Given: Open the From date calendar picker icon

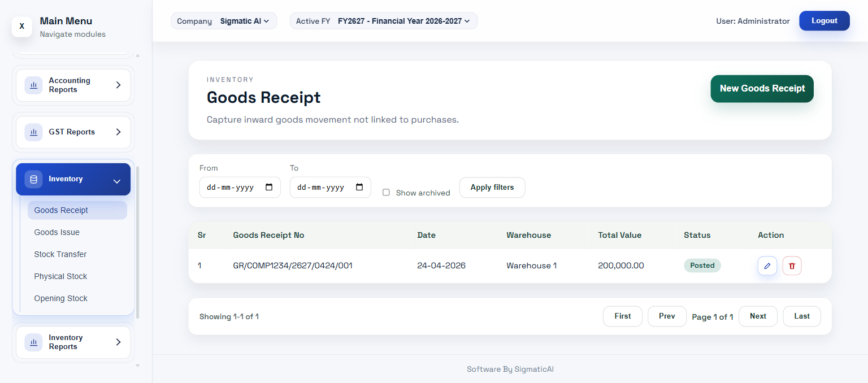Looking at the screenshot, I should pos(269,188).
